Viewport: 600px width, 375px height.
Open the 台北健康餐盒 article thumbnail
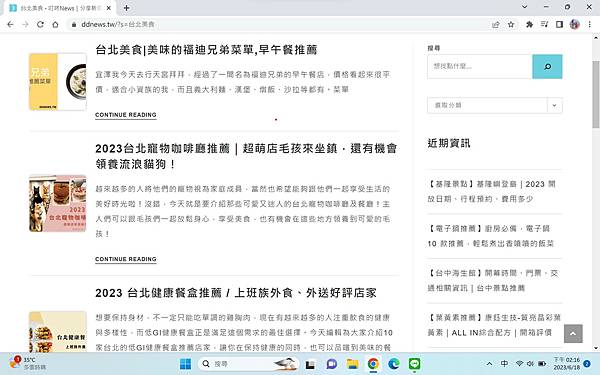click(x=58, y=332)
